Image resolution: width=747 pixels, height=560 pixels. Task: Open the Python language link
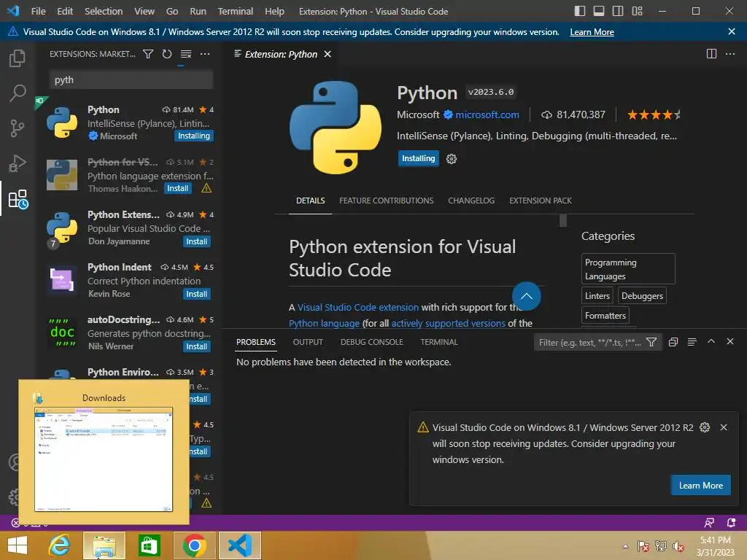pyautogui.click(x=324, y=323)
